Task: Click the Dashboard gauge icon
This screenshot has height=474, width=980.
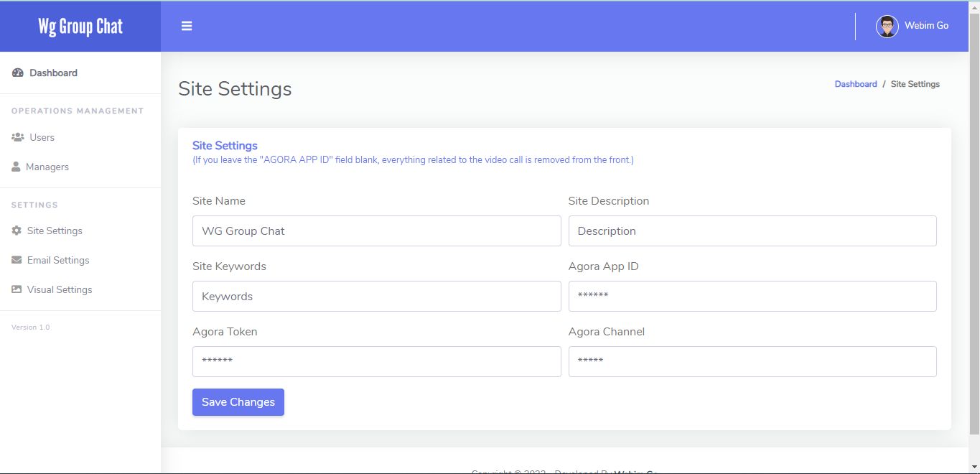Action: click(x=18, y=73)
